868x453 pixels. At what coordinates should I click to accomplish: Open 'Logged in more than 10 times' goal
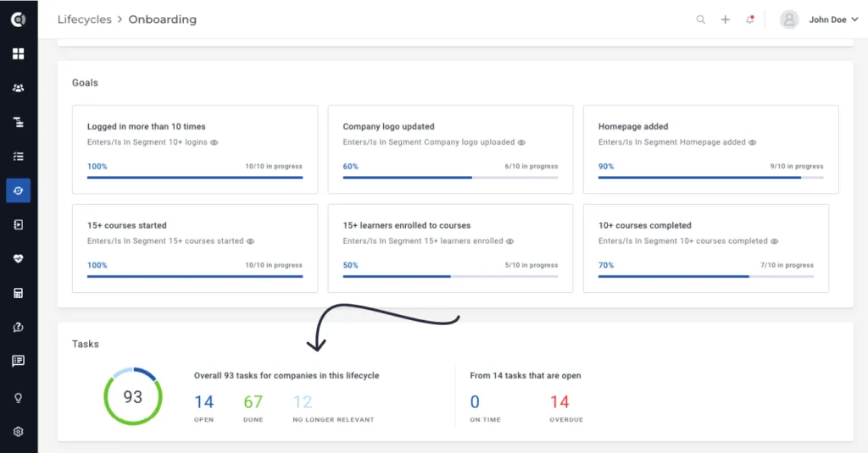(146, 127)
